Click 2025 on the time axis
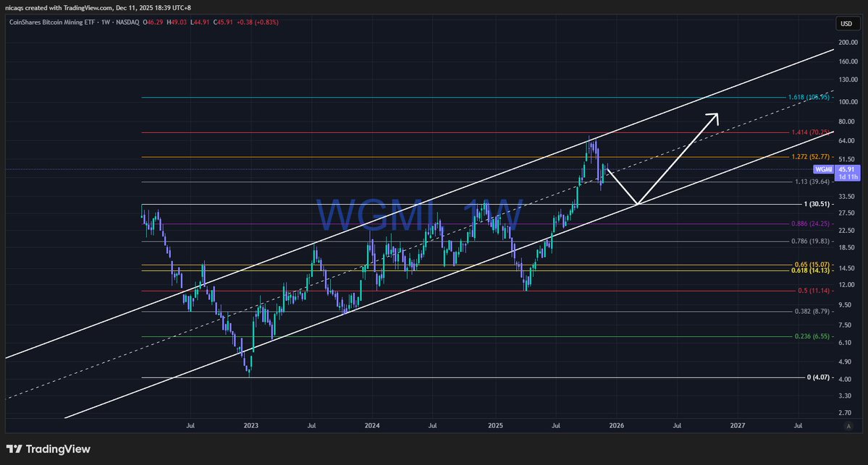 495,426
